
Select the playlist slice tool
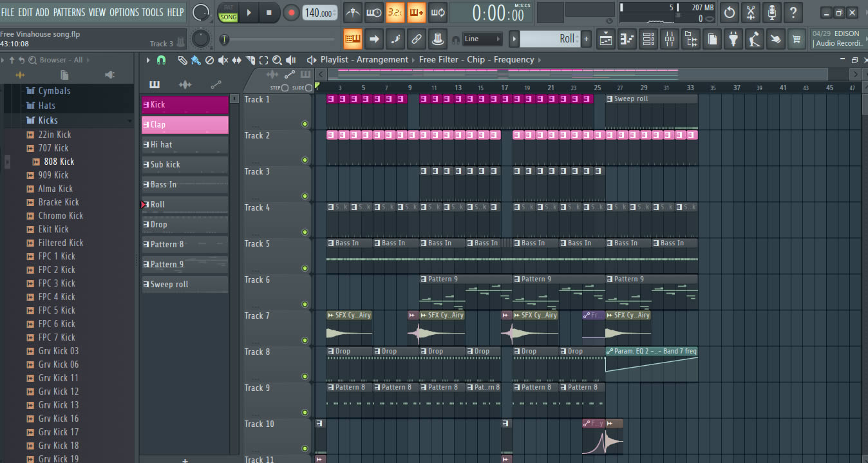pos(249,60)
